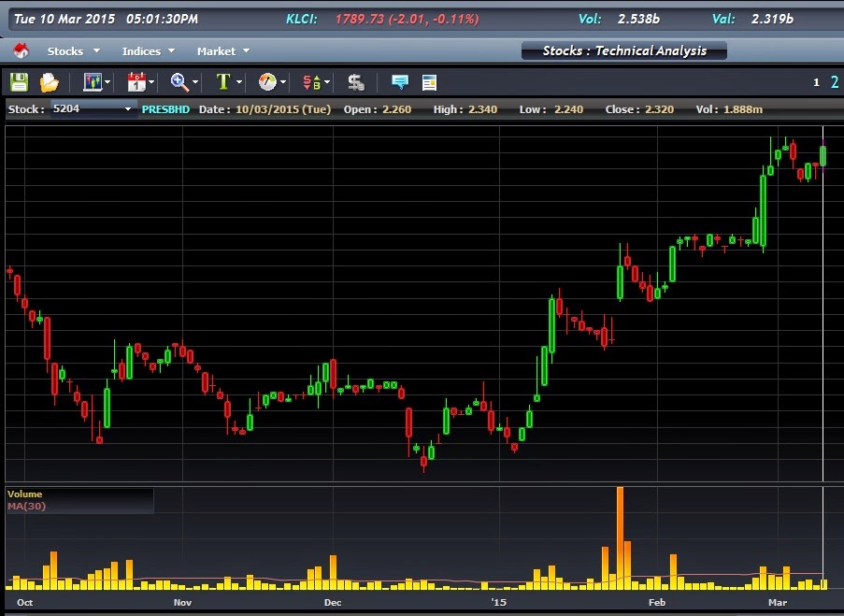The height and width of the screenshot is (616, 844).
Task: Expand the gauge indicator dropdown arrow
Action: click(283, 82)
